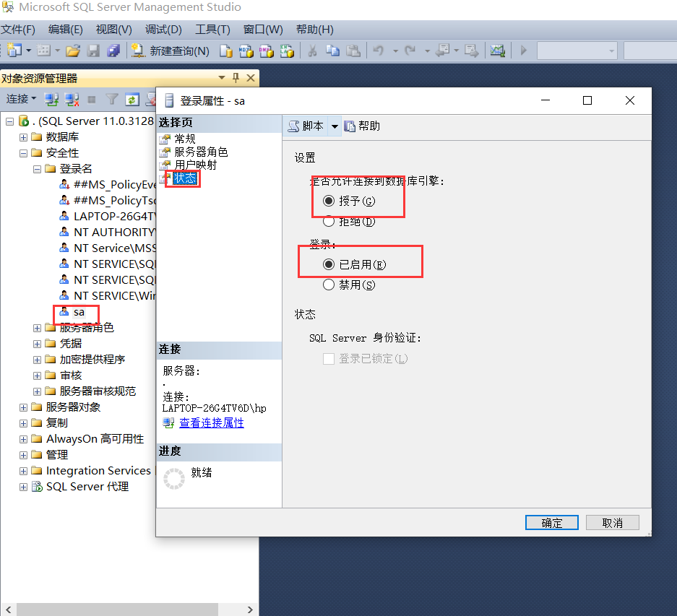This screenshot has width=677, height=616.
Task: Click the Disconnect server icon
Action: pyautogui.click(x=72, y=100)
